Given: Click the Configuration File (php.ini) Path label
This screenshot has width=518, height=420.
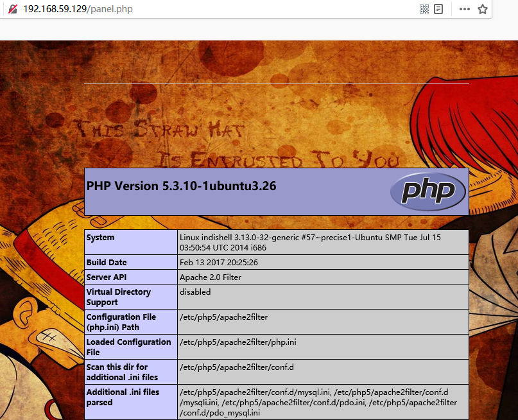Looking at the screenshot, I should point(121,322).
